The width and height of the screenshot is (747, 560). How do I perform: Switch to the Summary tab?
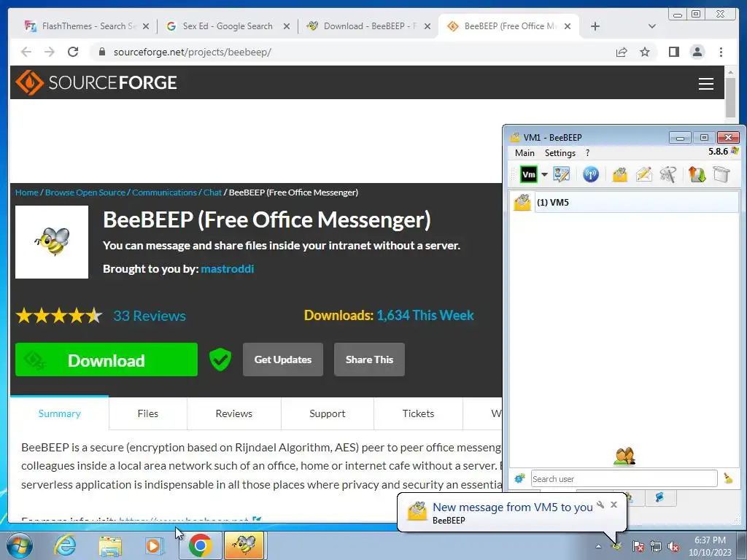click(x=60, y=413)
